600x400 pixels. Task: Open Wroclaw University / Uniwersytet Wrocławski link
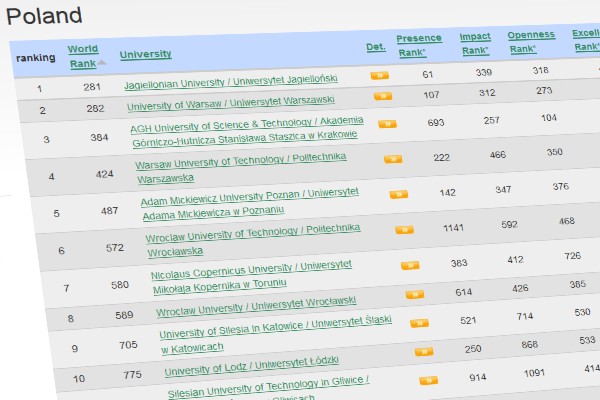256,307
